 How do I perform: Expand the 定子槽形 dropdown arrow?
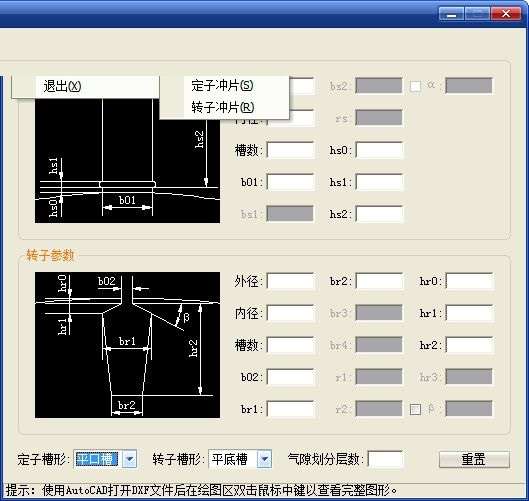130,459
